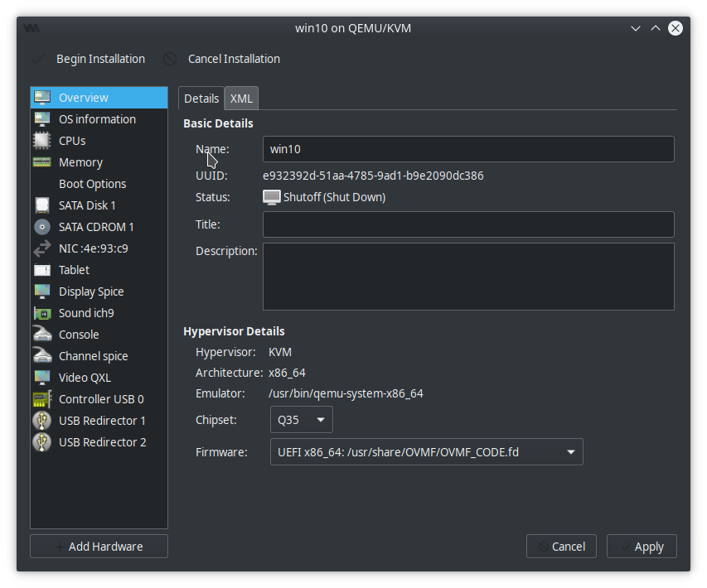Select the CPUs list label

pyautogui.click(x=72, y=141)
